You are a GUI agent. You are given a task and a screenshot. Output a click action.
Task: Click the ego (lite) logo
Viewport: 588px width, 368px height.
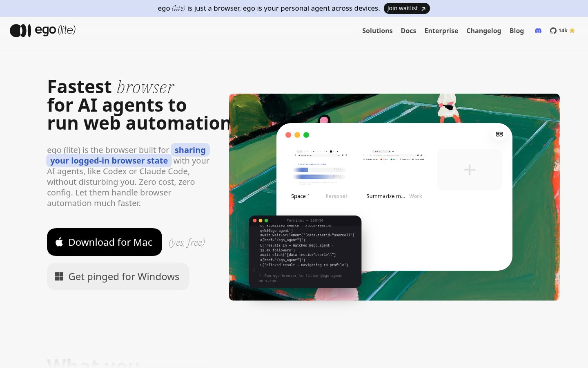click(43, 30)
